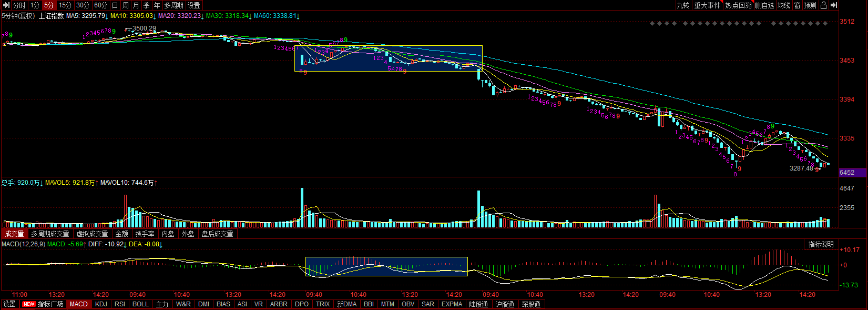Image resolution: width=868 pixels, height=310 pixels.
Task: Click the blue highlighted box on price chart
Action: click(x=388, y=58)
